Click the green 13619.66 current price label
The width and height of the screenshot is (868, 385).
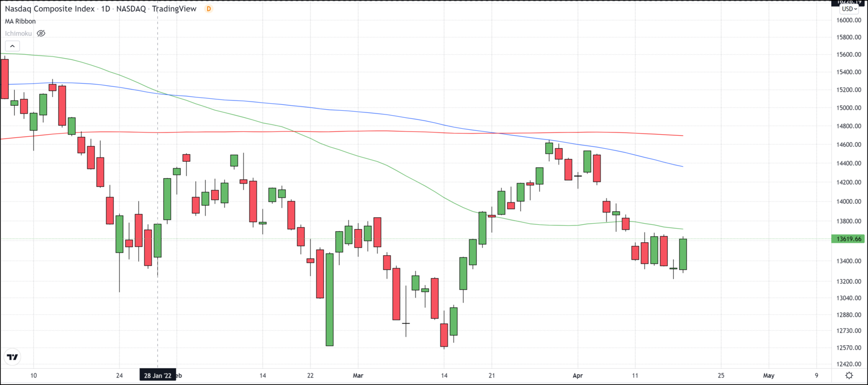[x=848, y=239]
